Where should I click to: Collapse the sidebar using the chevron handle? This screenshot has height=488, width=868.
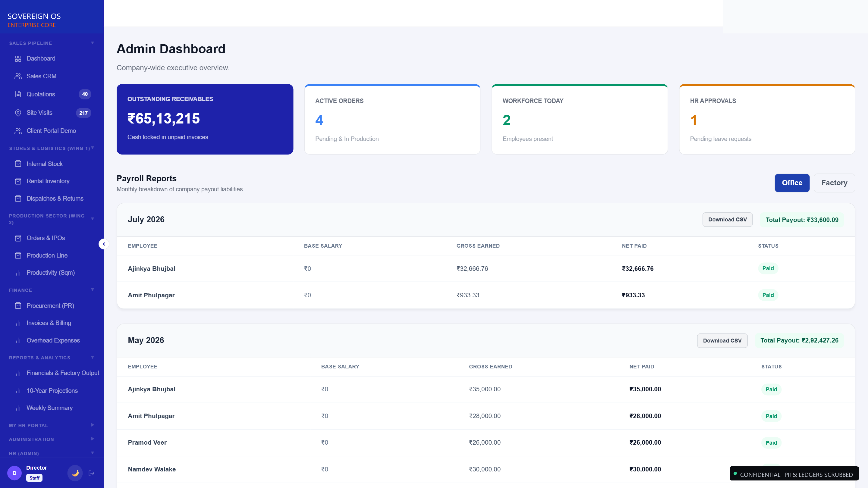pyautogui.click(x=104, y=244)
